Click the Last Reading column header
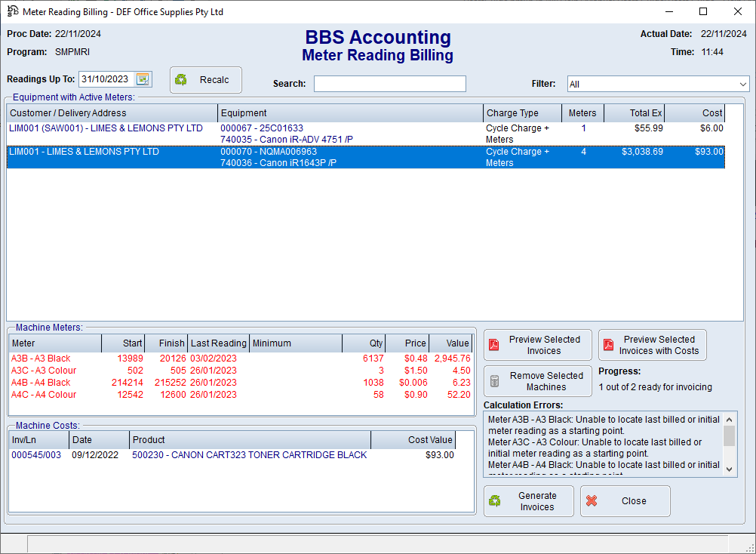This screenshot has height=554, width=756. 218,343
